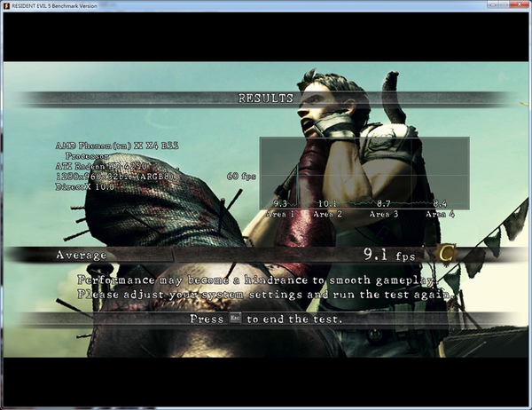Select the 'AMD Phenom(tm) II X4 B55' line
This screenshot has width=532, height=410.
(x=117, y=146)
